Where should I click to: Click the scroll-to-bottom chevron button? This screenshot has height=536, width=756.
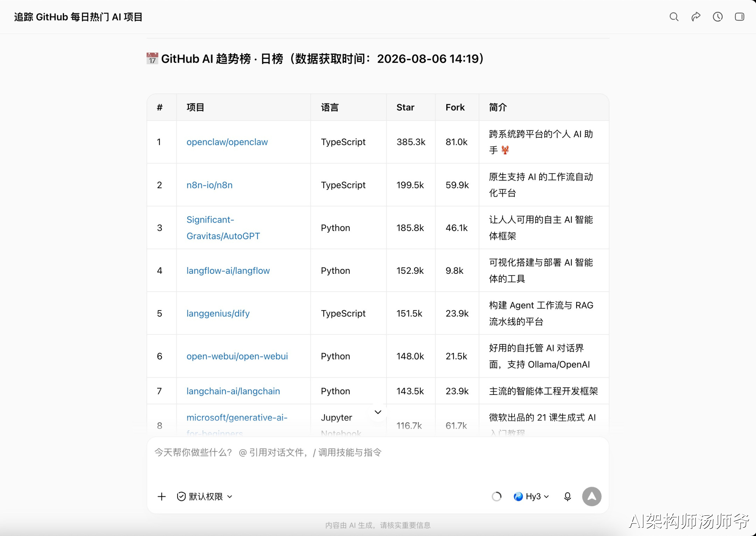378,412
